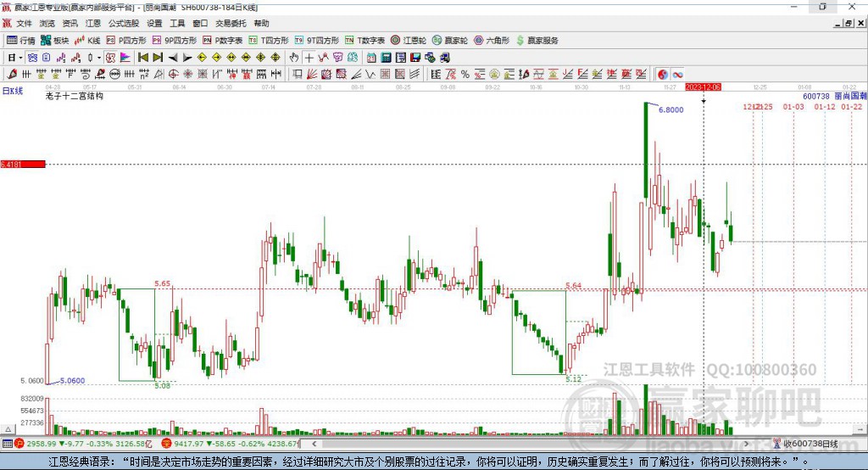
Task: Open the 公式选股 menu
Action: click(124, 23)
